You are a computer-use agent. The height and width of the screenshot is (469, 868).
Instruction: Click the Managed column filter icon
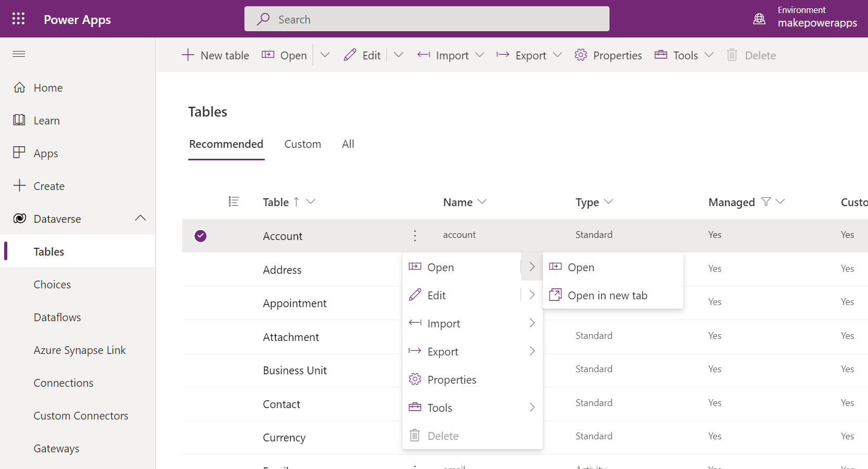tap(766, 202)
